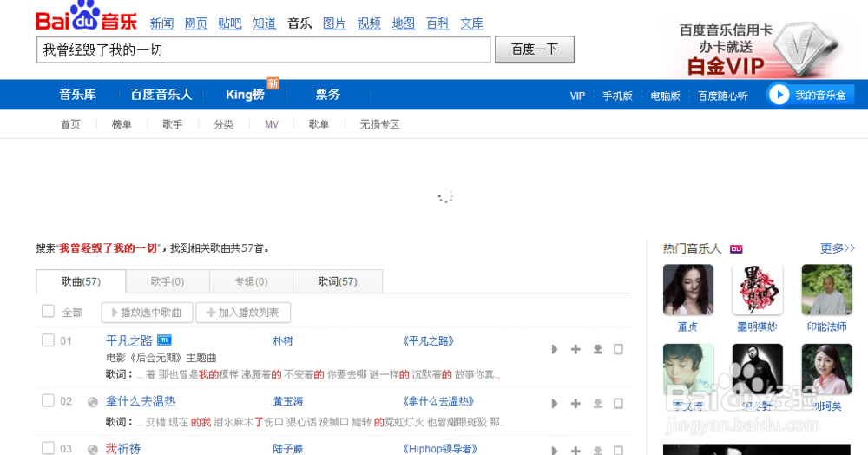This screenshot has height=455, width=868.
Task: Switch to 歌词(57) tab
Action: (x=338, y=281)
